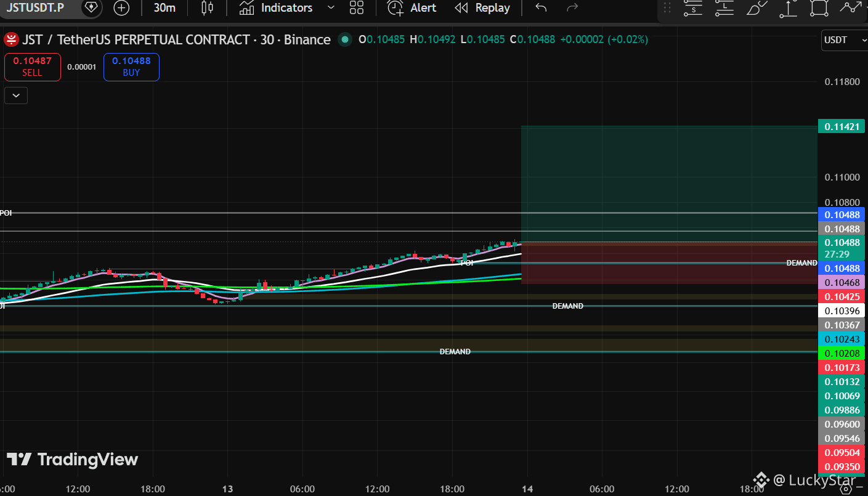Click the green market status dot
This screenshot has height=496, width=868.
tap(345, 40)
